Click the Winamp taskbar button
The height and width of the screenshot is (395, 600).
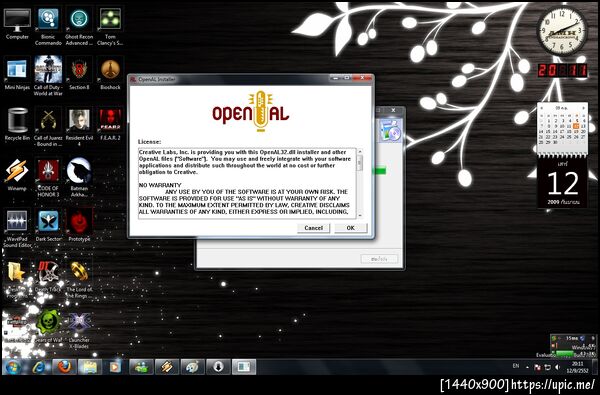(167, 367)
